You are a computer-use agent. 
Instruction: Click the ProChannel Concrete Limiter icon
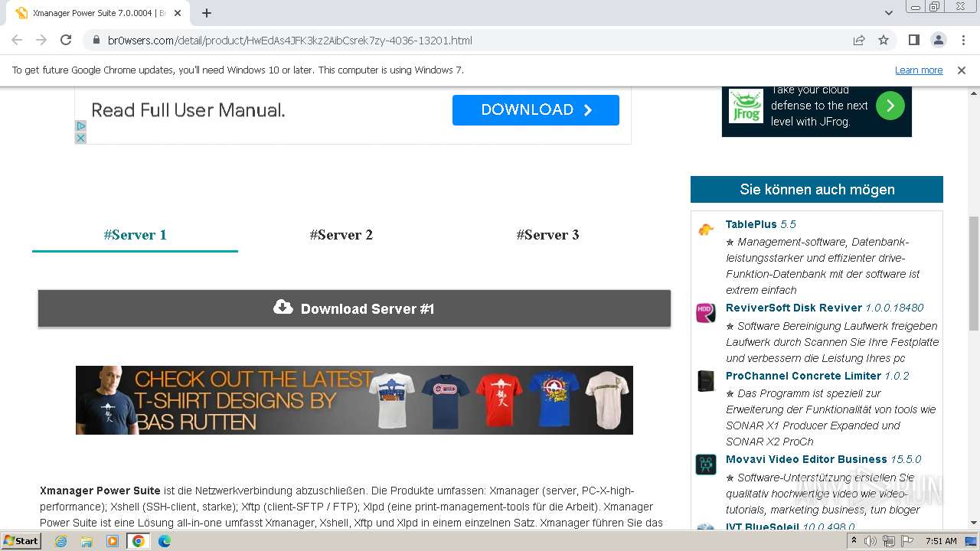[x=706, y=381]
